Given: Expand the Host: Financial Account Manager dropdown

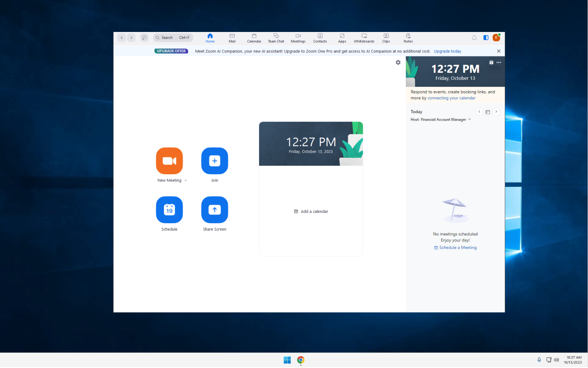Looking at the screenshot, I should point(441,120).
